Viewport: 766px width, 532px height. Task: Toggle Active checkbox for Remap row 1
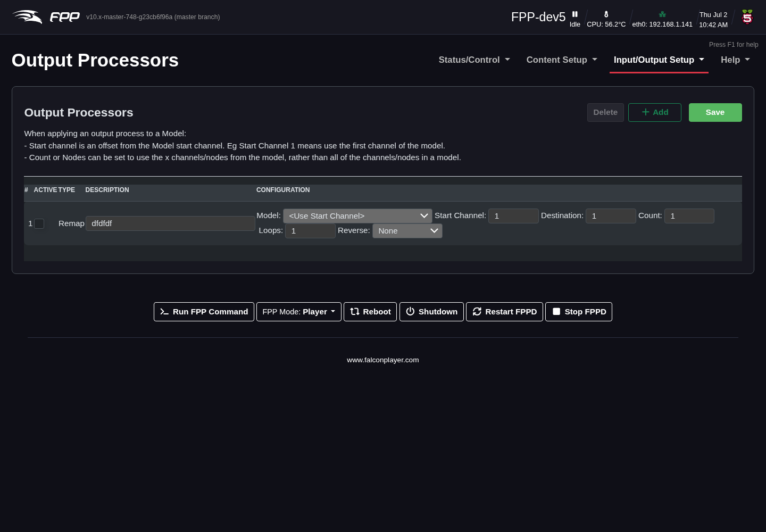(39, 224)
